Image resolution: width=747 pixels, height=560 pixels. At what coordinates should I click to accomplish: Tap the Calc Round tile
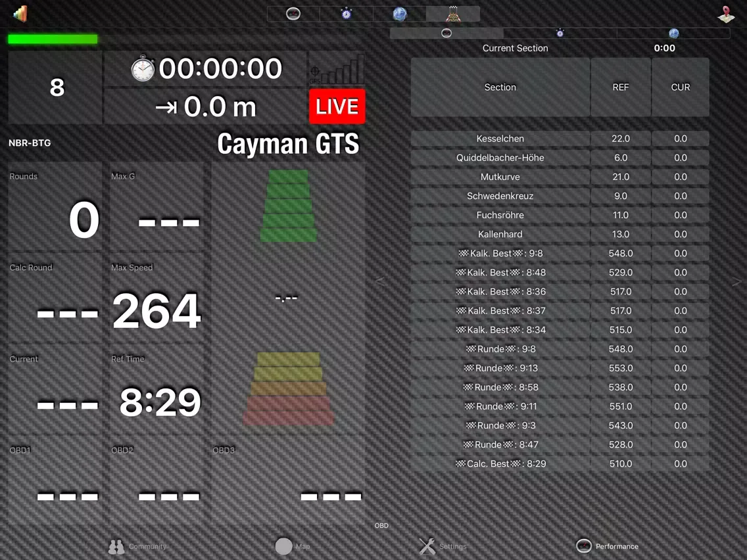click(x=55, y=298)
